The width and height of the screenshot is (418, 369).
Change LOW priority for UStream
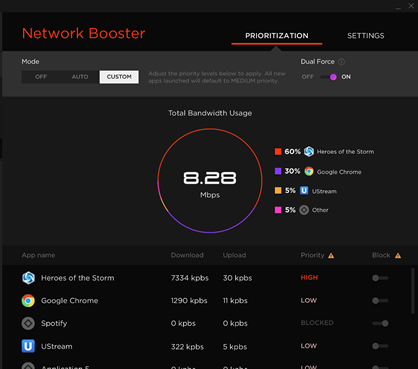click(x=309, y=346)
